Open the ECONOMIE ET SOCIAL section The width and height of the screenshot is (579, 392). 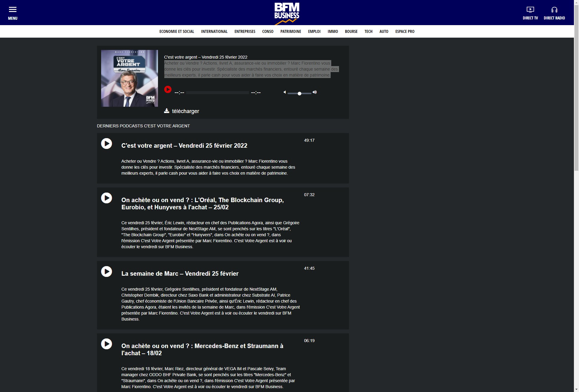(x=177, y=31)
